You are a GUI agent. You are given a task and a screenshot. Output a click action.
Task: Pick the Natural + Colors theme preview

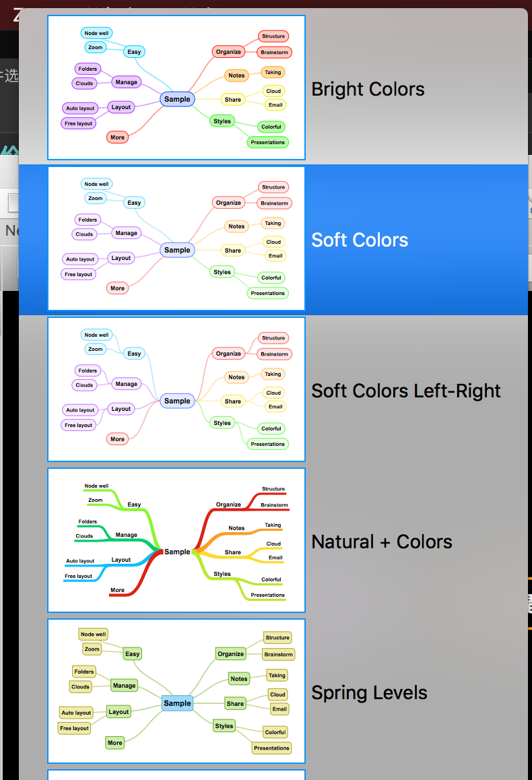176,540
